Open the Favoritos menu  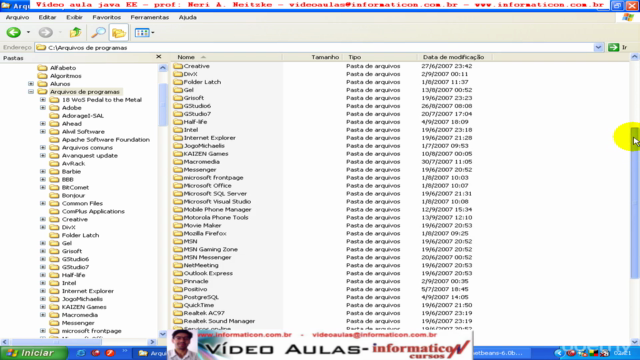(107, 17)
